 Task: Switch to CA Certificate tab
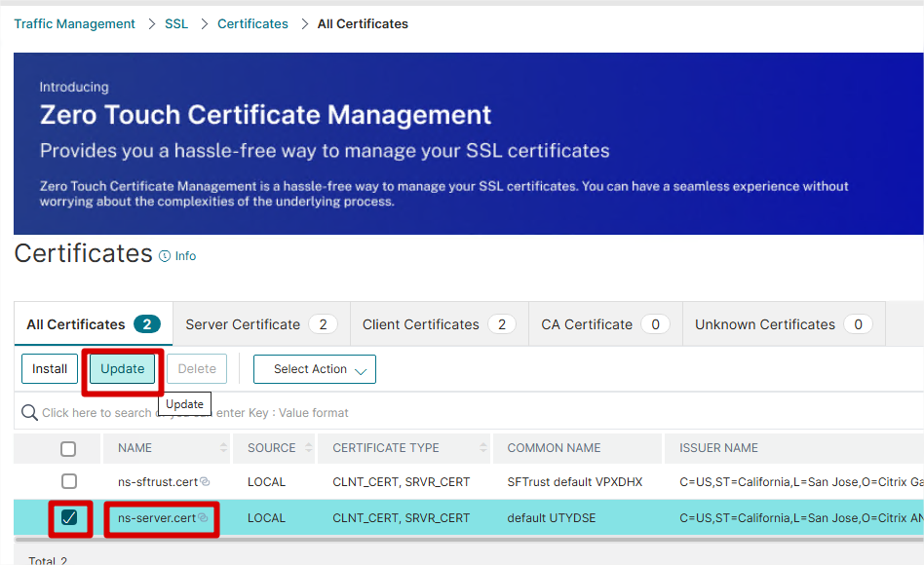tap(605, 324)
